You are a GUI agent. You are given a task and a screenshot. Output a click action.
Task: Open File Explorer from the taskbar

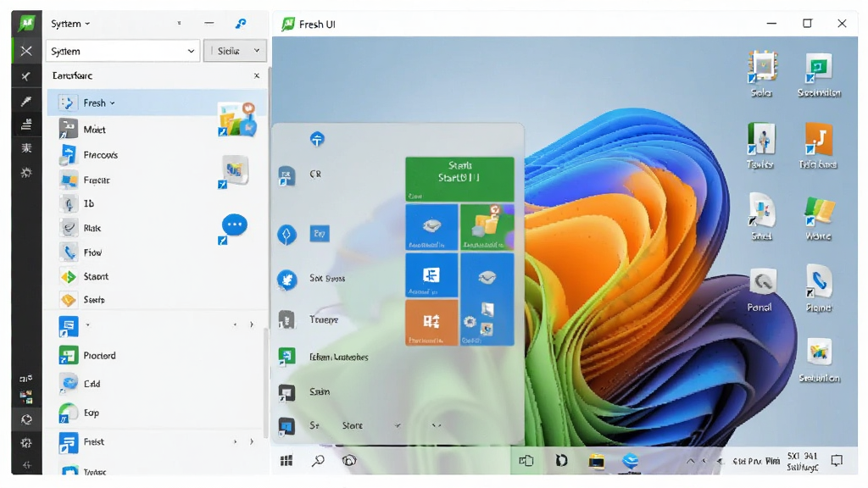point(596,460)
